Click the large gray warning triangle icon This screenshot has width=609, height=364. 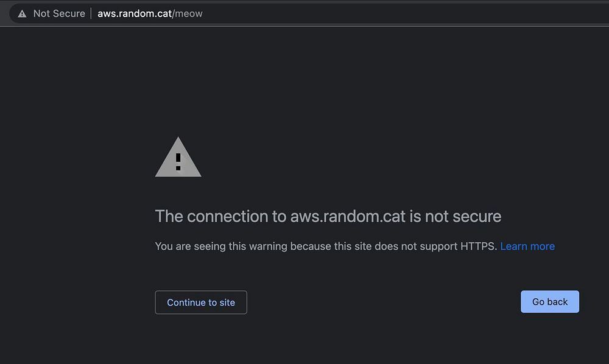click(178, 158)
